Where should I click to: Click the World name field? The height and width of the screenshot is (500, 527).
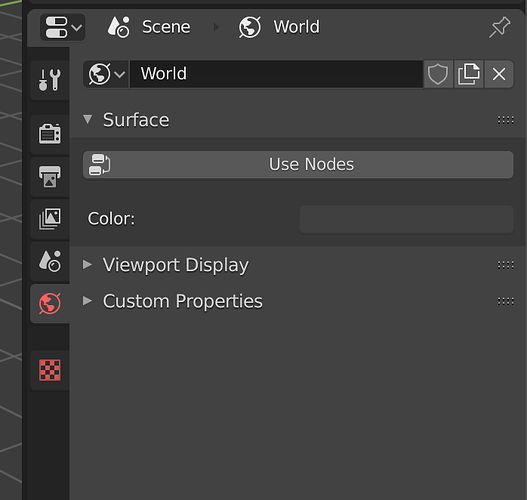(x=276, y=74)
